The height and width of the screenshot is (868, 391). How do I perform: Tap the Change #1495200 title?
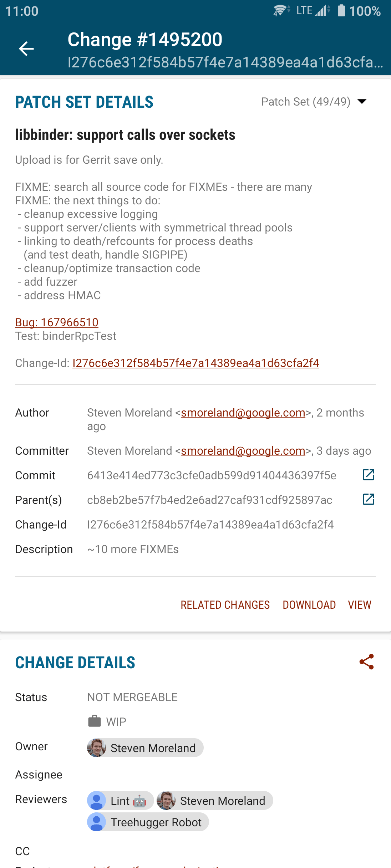click(145, 39)
